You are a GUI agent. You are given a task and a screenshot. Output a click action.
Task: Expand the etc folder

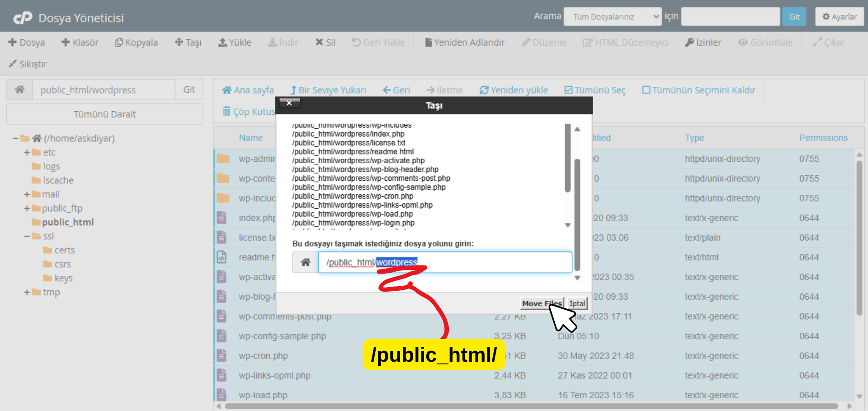(27, 152)
